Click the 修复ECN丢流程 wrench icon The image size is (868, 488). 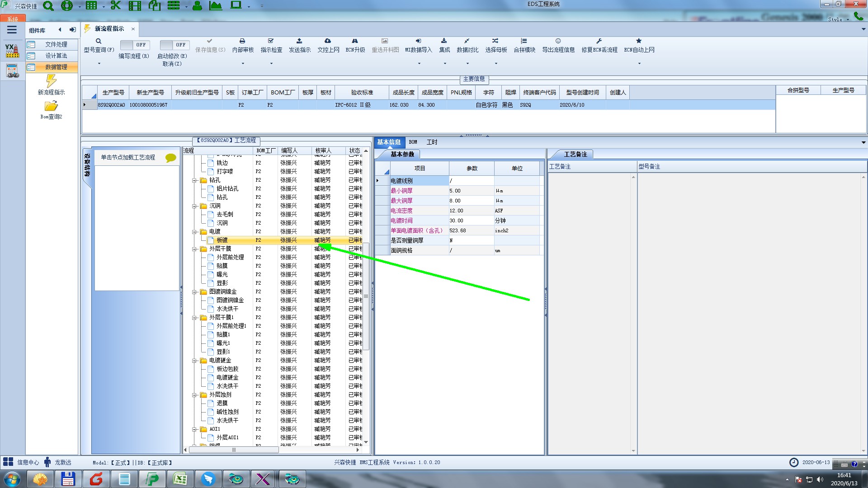(599, 41)
